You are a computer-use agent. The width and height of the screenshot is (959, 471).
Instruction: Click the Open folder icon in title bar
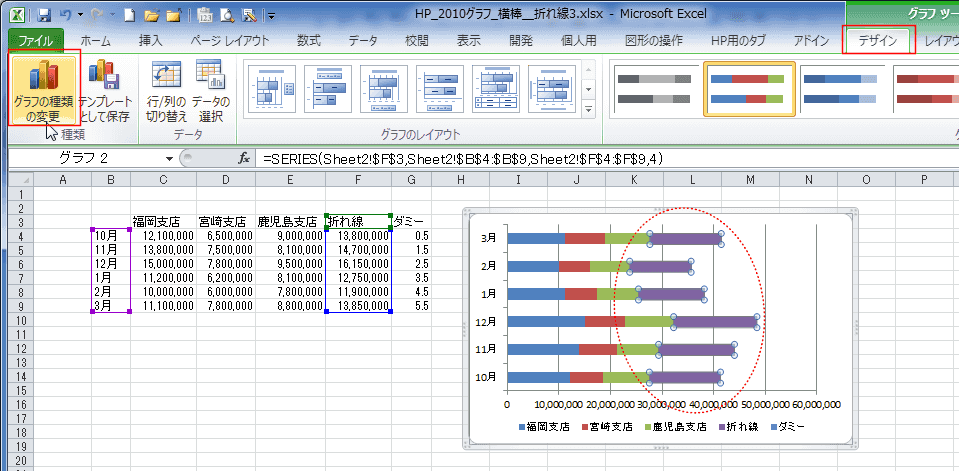pos(150,17)
